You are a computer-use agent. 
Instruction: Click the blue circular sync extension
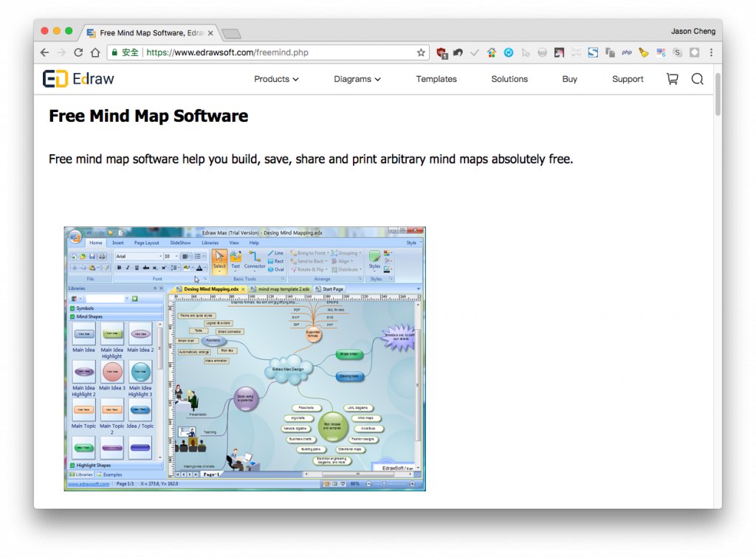(x=509, y=52)
